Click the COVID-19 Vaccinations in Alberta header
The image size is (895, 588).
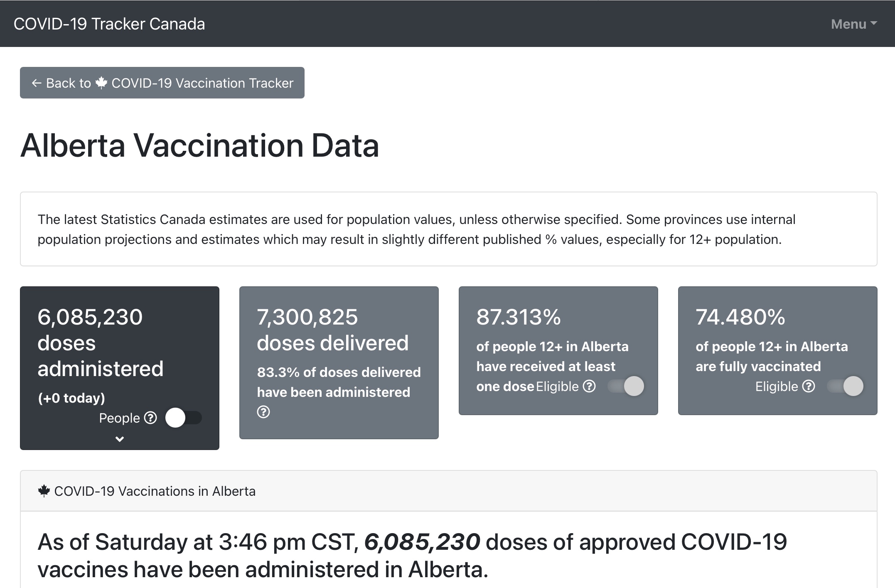pos(155,491)
